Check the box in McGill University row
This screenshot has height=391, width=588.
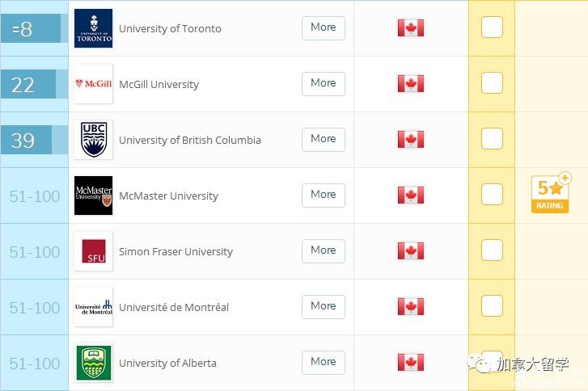pyautogui.click(x=492, y=82)
